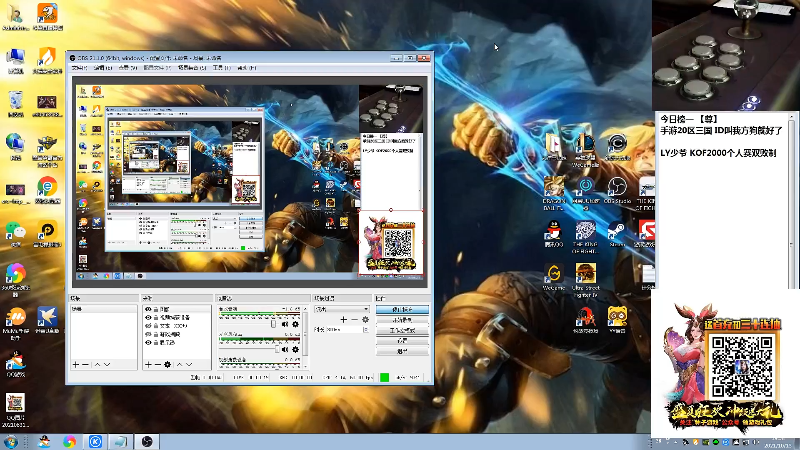The height and width of the screenshot is (450, 800).
Task: Switch to the OBS taskbar button
Action: [147, 441]
